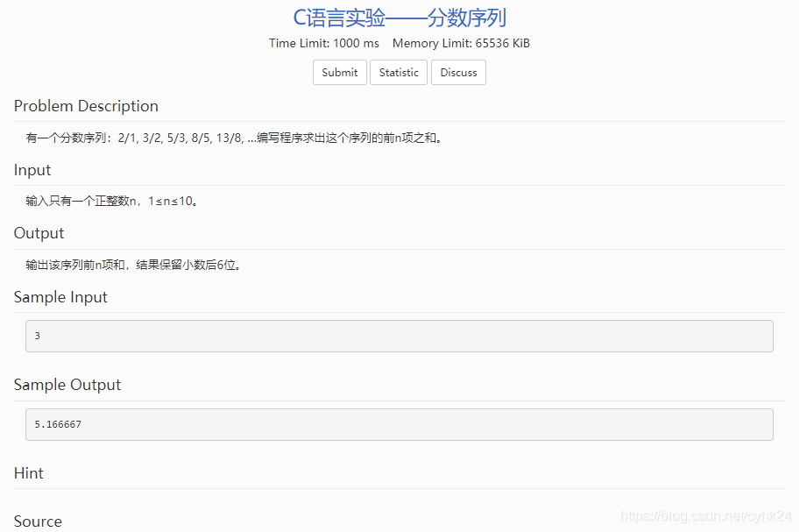Click the output text 结果保留小数后6位
800x532 pixels.
[x=188, y=265]
